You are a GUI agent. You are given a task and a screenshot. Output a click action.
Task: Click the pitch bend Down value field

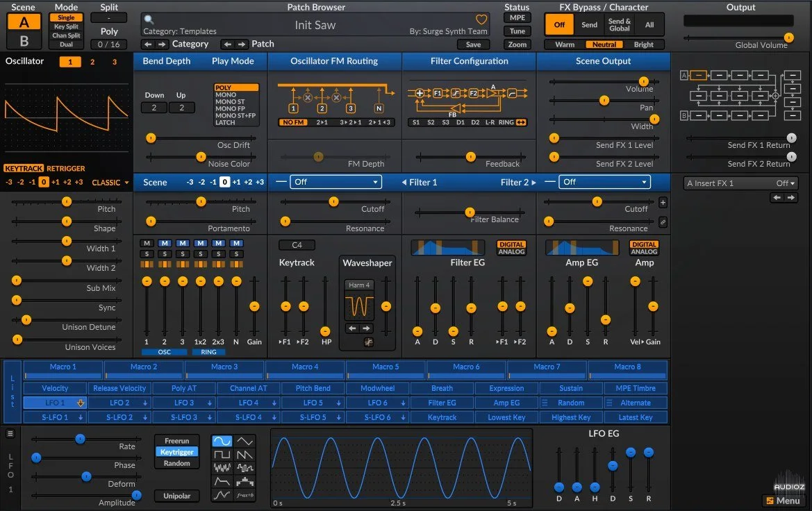(x=154, y=108)
